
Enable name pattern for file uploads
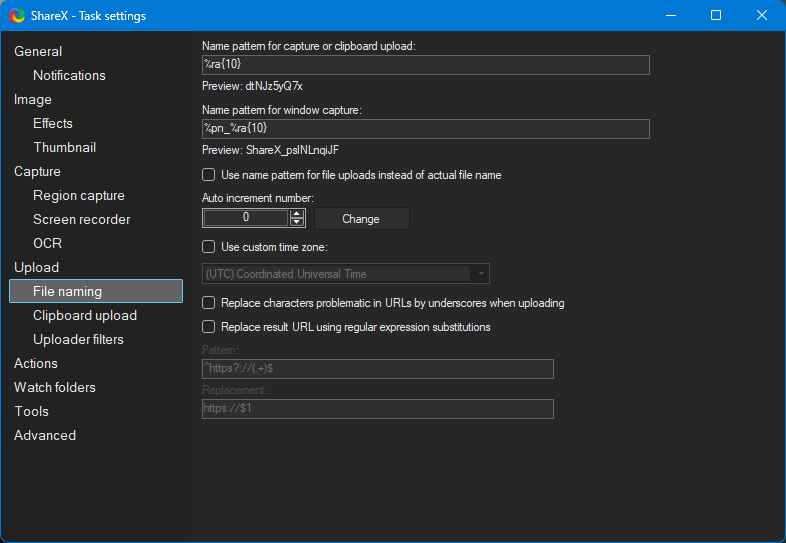209,175
